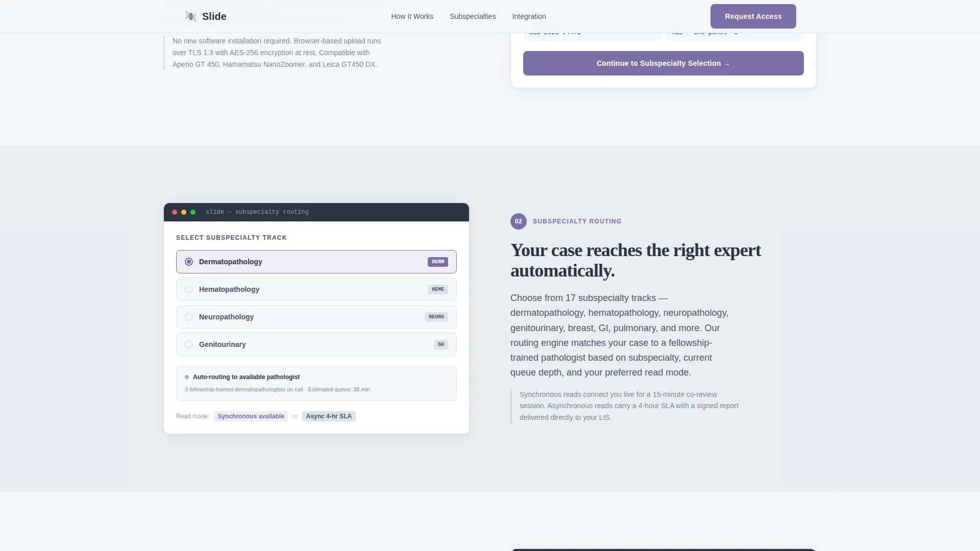The height and width of the screenshot is (551, 980).
Task: Continue to Subspecialty Selection button
Action: [663, 63]
